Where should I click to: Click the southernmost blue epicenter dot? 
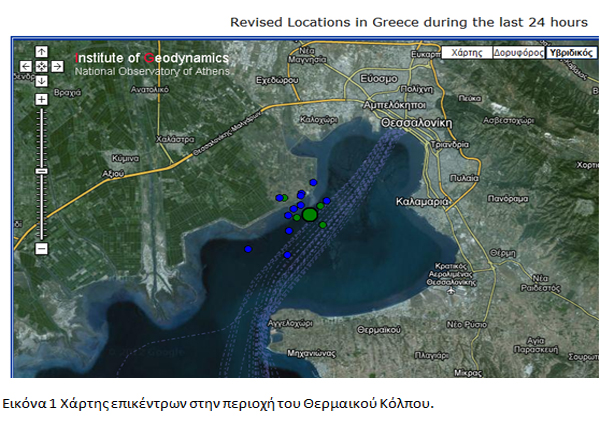pos(287,255)
